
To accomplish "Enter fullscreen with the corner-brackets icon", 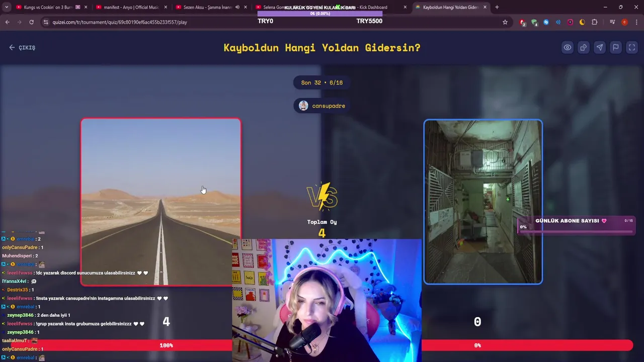I will click(x=632, y=47).
